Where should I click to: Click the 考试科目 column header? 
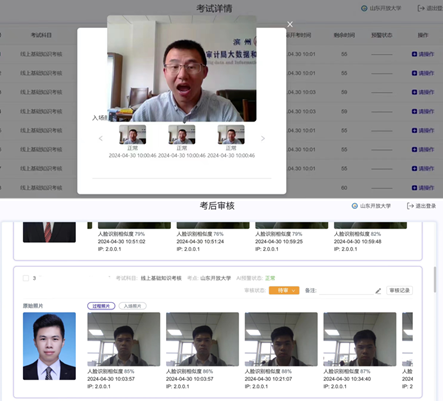[41, 35]
